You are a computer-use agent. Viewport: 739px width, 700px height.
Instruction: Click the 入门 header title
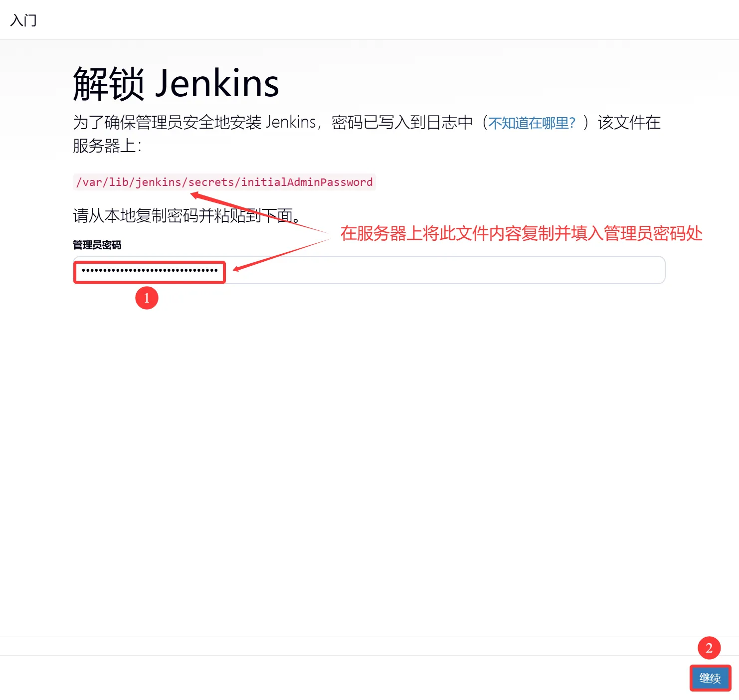click(23, 20)
